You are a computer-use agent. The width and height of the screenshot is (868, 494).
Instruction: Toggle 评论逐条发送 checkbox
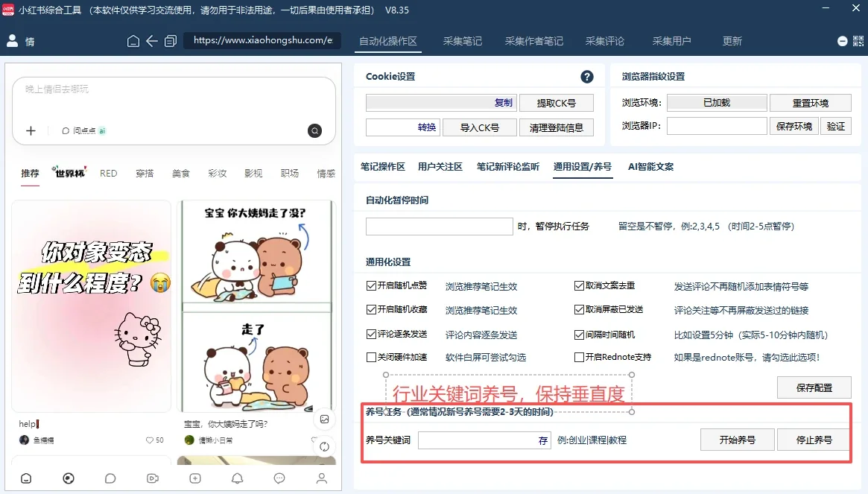(372, 334)
